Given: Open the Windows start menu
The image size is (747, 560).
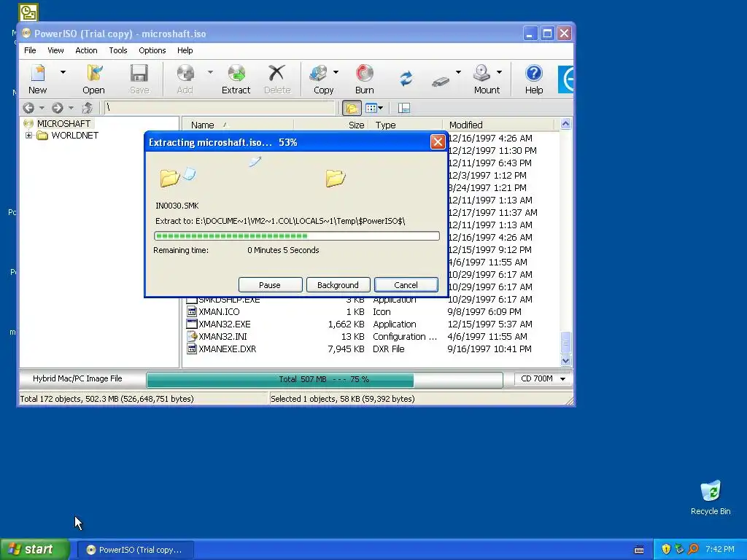Looking at the screenshot, I should pos(35,550).
